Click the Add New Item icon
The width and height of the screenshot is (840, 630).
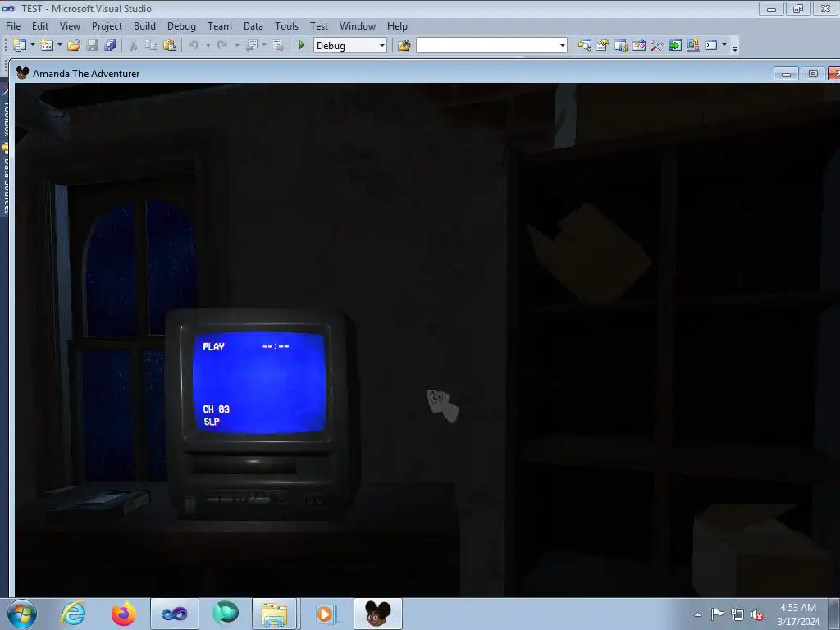(x=47, y=46)
